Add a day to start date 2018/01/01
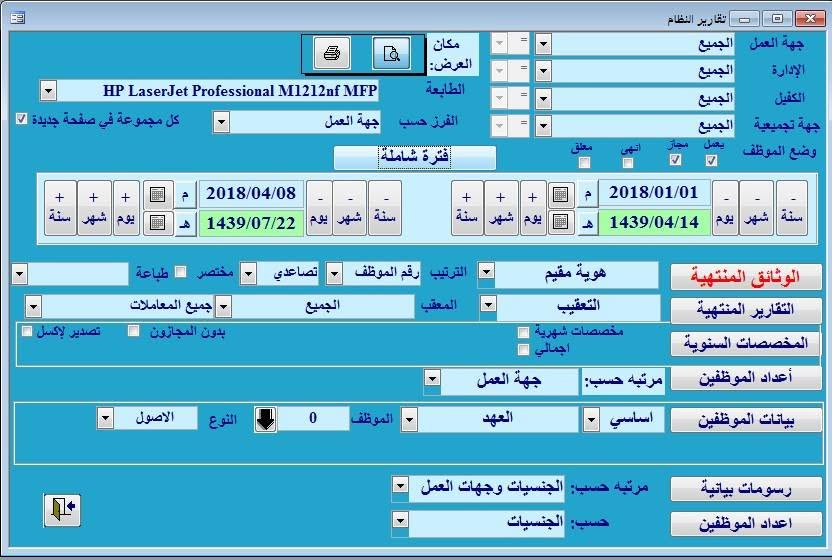Image resolution: width=832 pixels, height=560 pixels. point(533,208)
